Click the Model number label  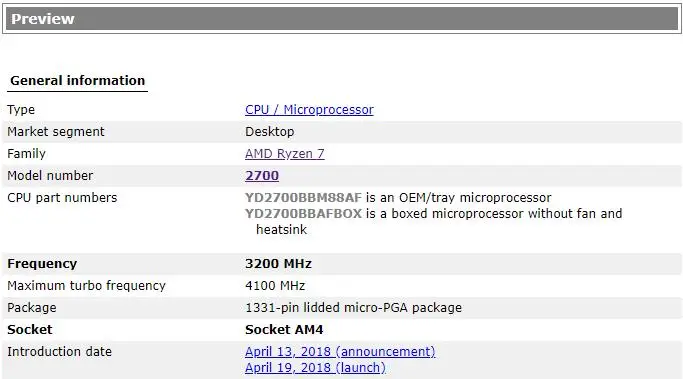[x=50, y=176]
